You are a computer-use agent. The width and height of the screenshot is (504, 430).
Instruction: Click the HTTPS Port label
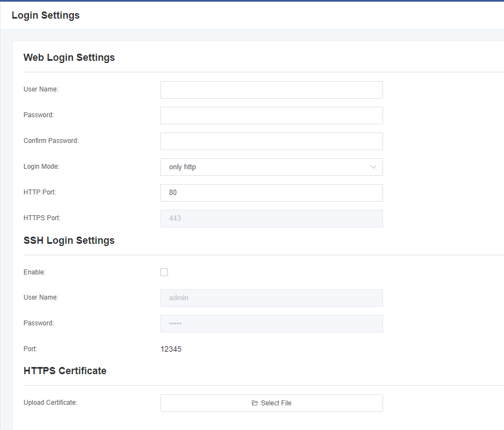(x=42, y=218)
